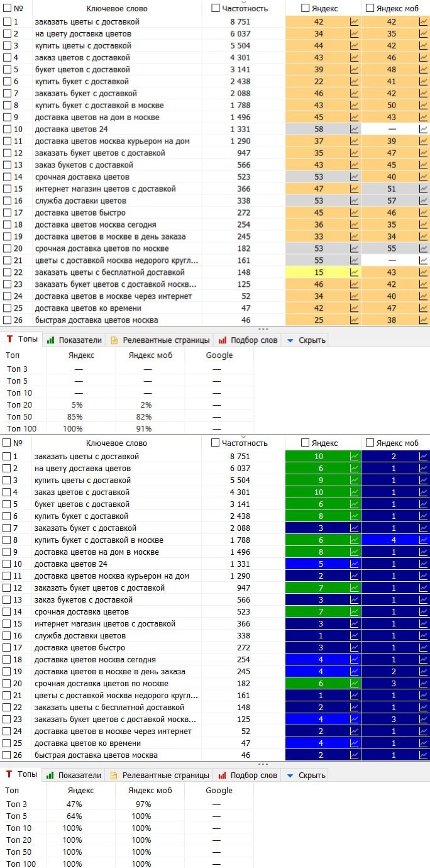430x868 pixels.
Task: Enable Яндекс моб header checkbox in blue table
Action: [x=370, y=443]
